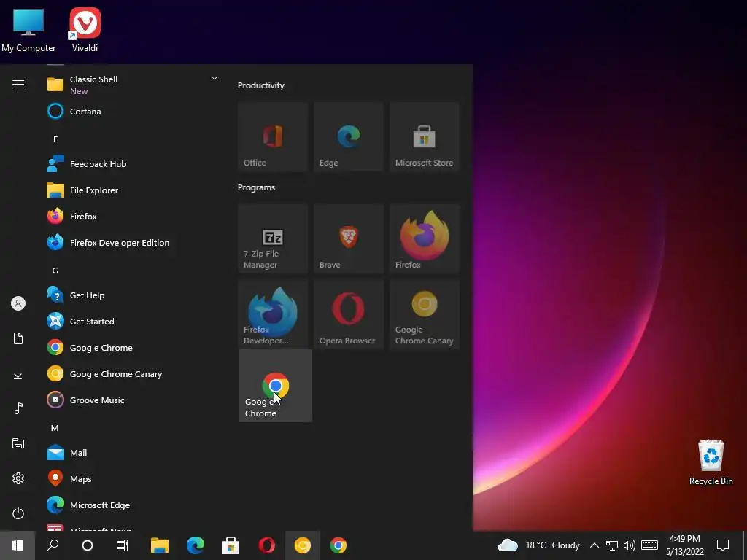Open the network icon in system tray
Screen dimensions: 747x560
(612, 545)
